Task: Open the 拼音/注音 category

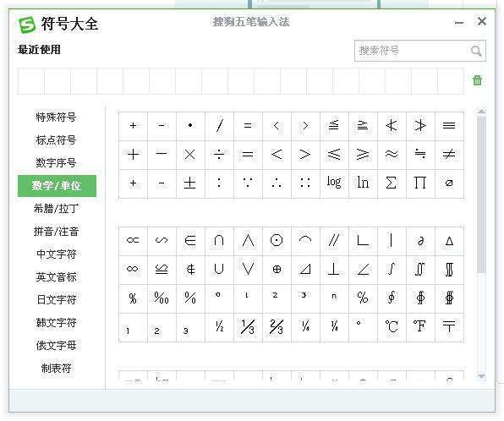Action: 56,232
